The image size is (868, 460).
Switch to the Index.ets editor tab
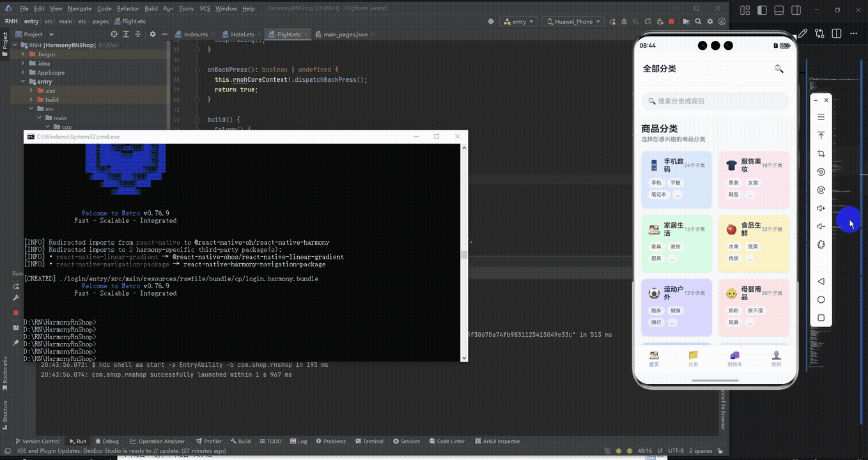coord(194,34)
